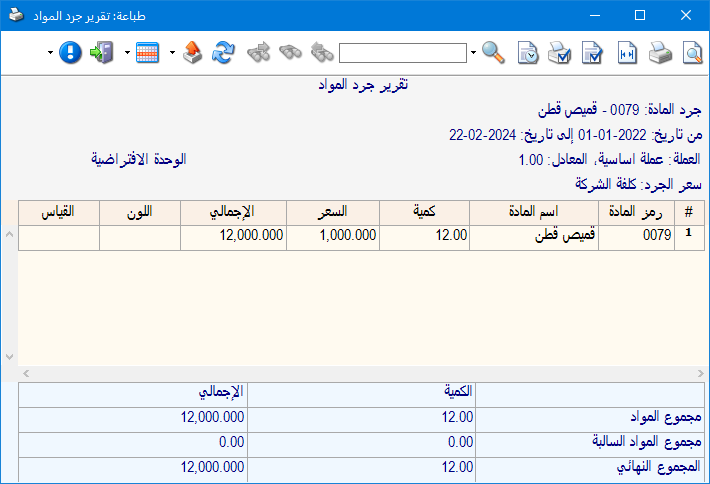
Task: Click the printer icon
Action: pyautogui.click(x=660, y=53)
